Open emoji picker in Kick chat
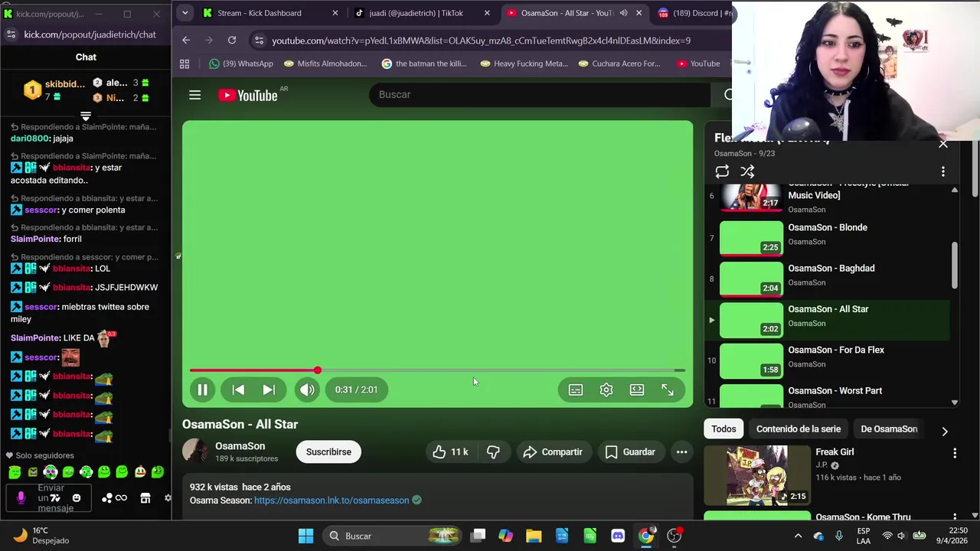The height and width of the screenshot is (551, 980). click(x=77, y=498)
